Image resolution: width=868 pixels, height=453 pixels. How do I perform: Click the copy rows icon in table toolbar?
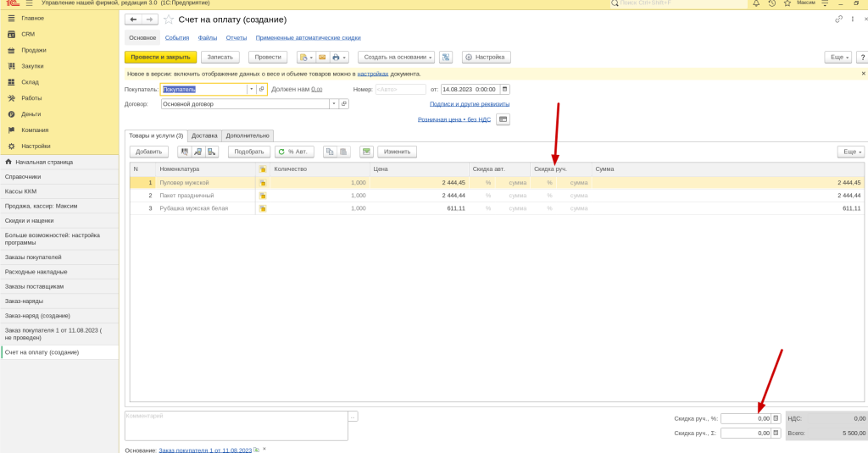pos(330,152)
